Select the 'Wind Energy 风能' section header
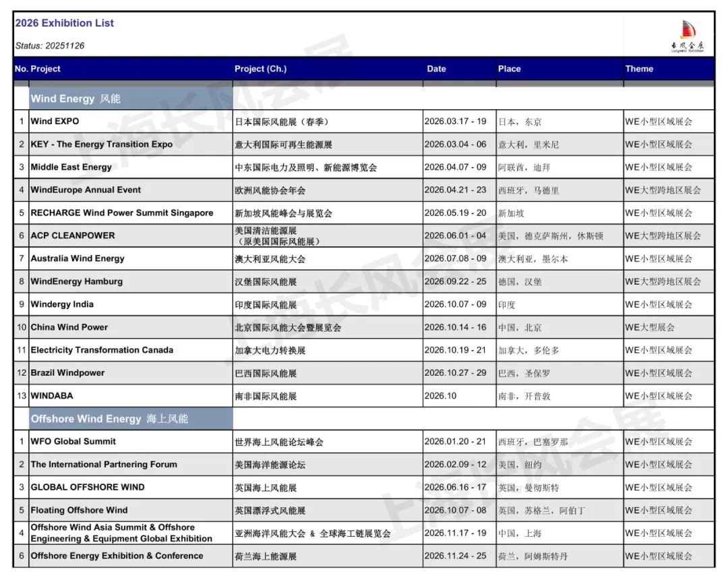 131,98
